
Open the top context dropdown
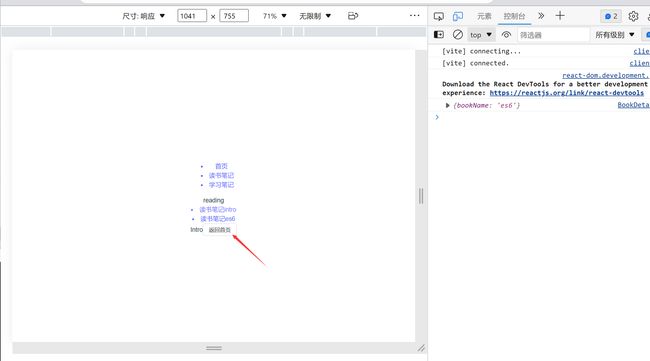click(481, 35)
